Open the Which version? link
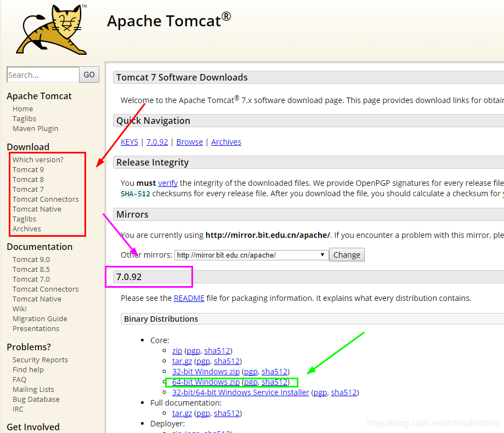 coord(38,159)
